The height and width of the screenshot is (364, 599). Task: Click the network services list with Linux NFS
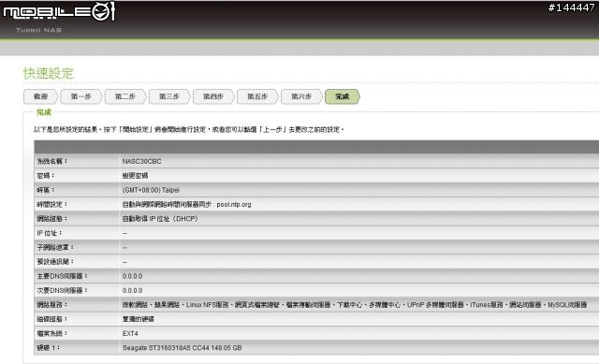[355, 305]
